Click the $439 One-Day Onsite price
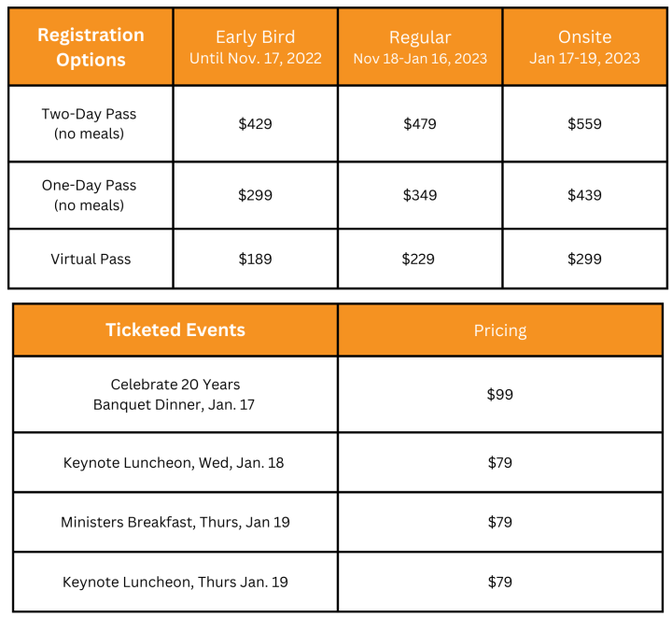Image resolution: width=672 pixels, height=618 pixels. click(x=584, y=195)
